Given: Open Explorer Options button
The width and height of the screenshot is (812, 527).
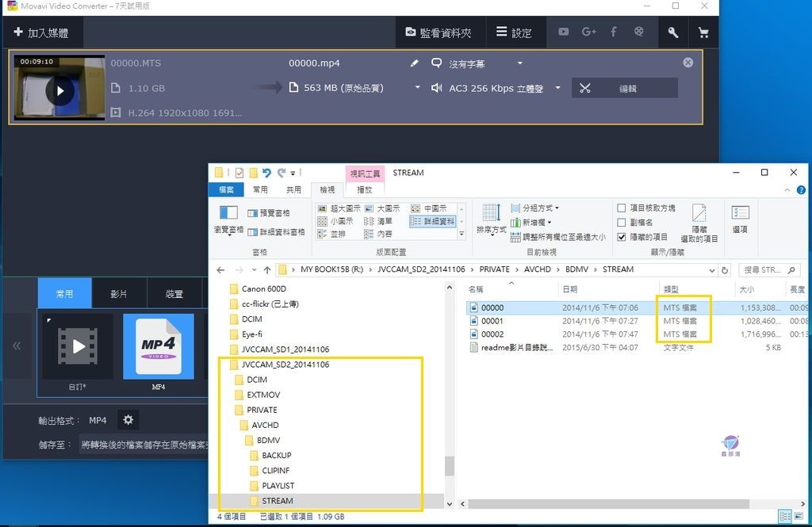Looking at the screenshot, I should point(740,220).
